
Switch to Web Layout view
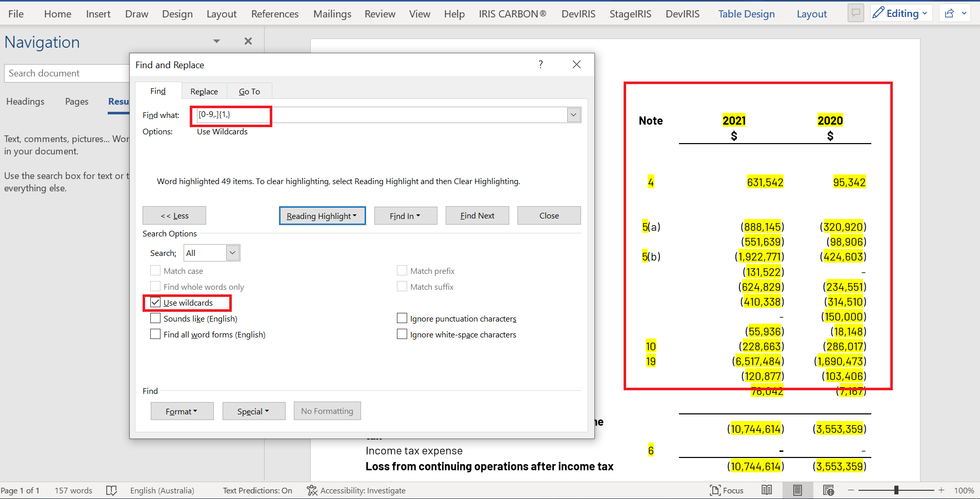pos(828,490)
